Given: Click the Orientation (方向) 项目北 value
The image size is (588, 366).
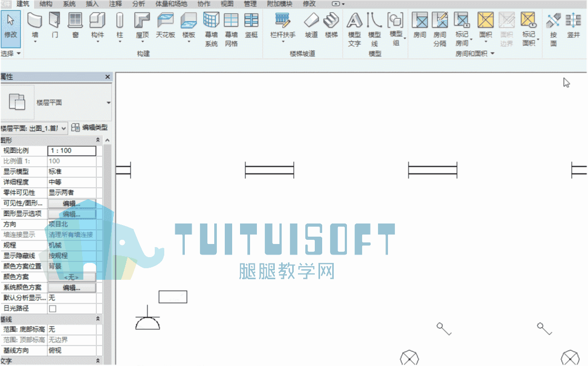Looking at the screenshot, I should pos(72,224).
